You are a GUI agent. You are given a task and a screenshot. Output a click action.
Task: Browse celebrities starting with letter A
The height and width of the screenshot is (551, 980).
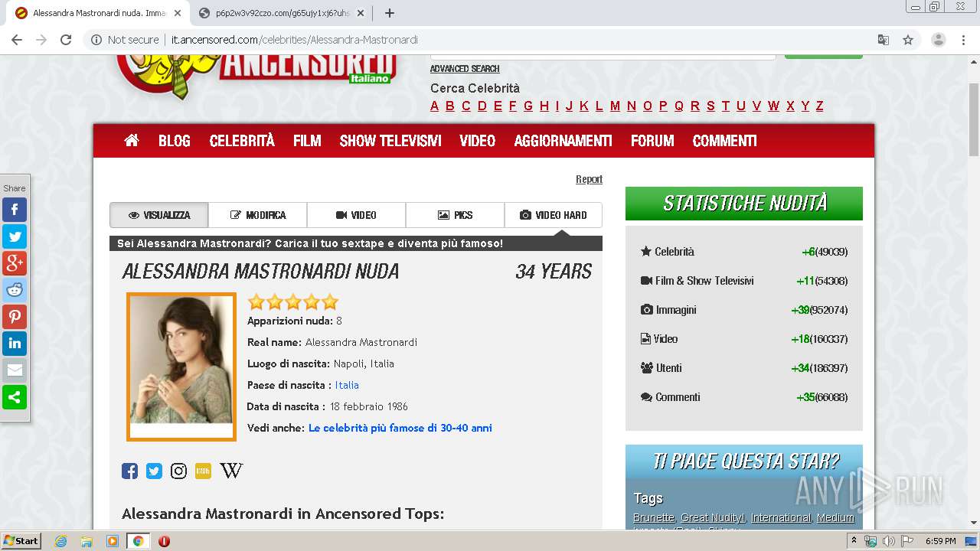435,106
